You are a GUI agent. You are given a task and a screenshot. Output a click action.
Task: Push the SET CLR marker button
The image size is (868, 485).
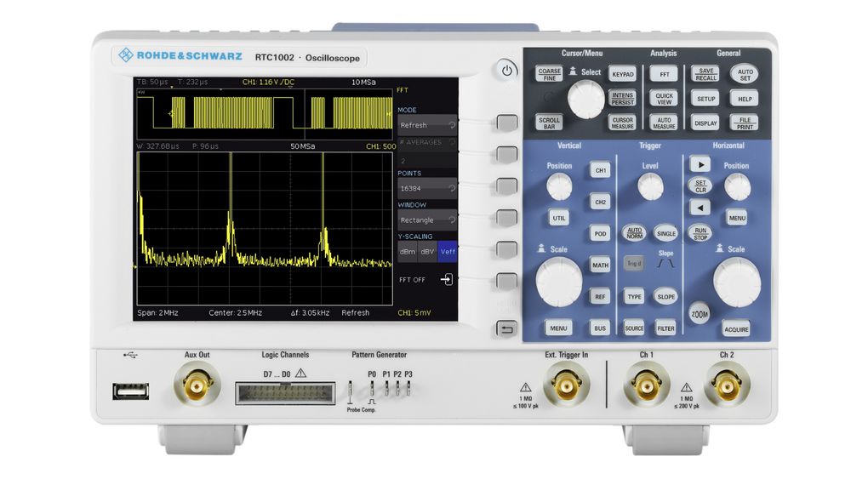700,186
